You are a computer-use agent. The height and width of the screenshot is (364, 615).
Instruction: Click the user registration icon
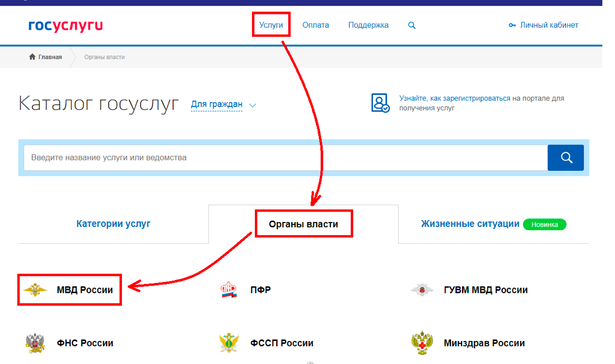click(x=380, y=103)
